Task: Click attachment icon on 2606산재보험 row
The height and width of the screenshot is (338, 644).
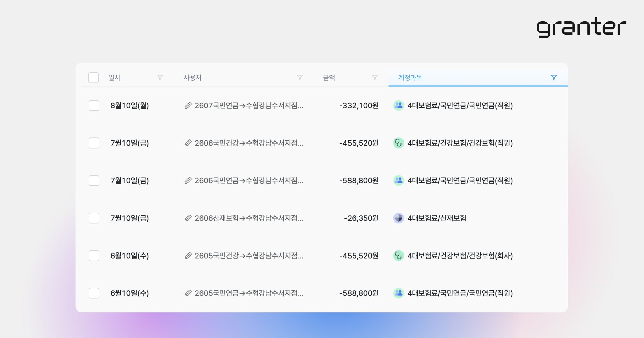Action: (188, 218)
